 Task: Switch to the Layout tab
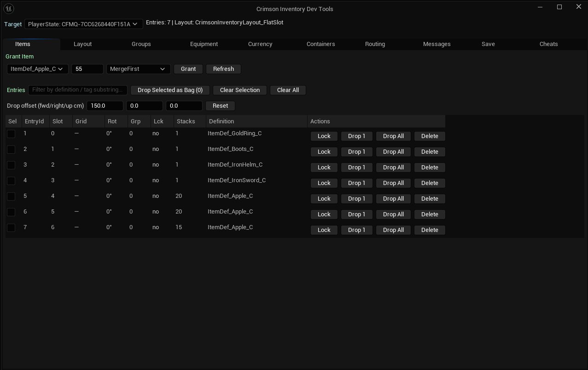point(83,44)
